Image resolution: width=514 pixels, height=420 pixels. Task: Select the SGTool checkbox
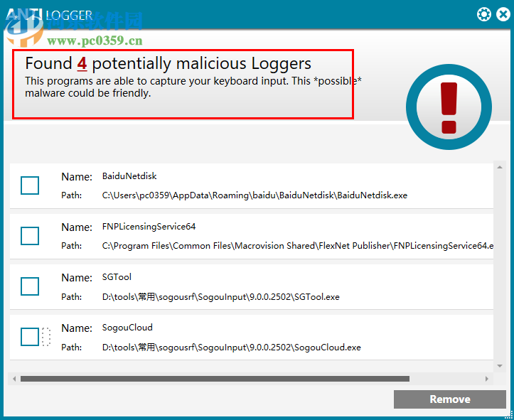pos(30,286)
